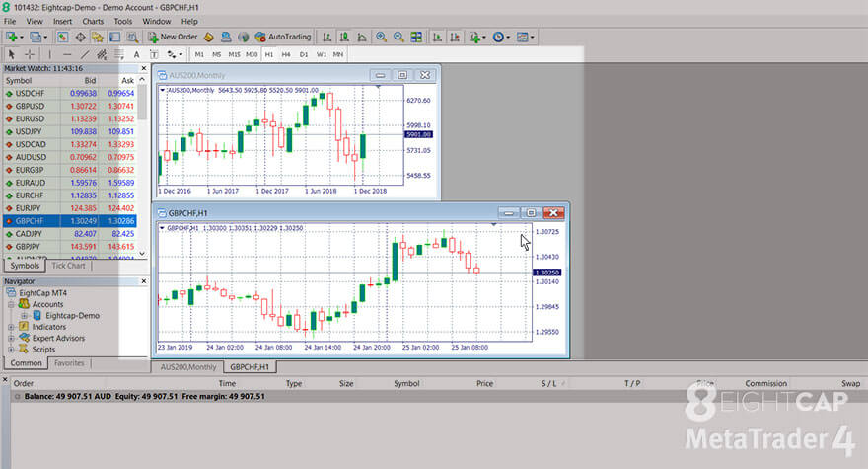Select the Fibonacci retracement tool

point(119,54)
